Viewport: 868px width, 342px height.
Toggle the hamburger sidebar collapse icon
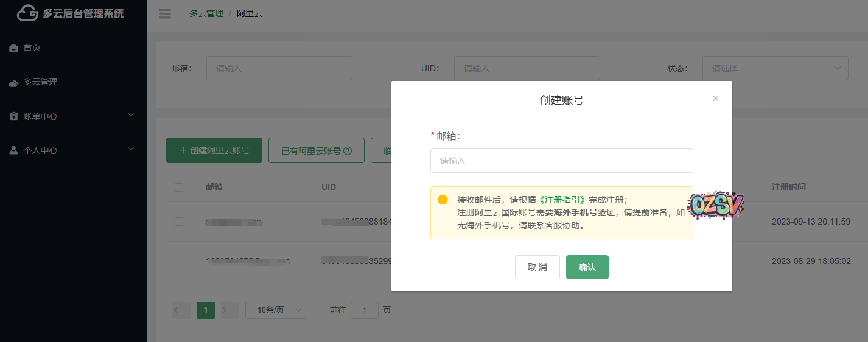[165, 13]
